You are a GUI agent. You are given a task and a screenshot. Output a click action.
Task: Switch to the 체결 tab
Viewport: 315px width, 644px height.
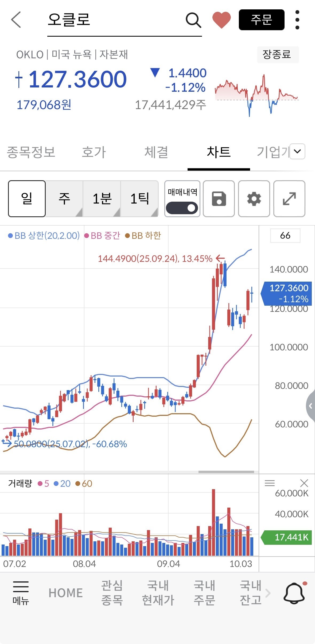tap(156, 152)
